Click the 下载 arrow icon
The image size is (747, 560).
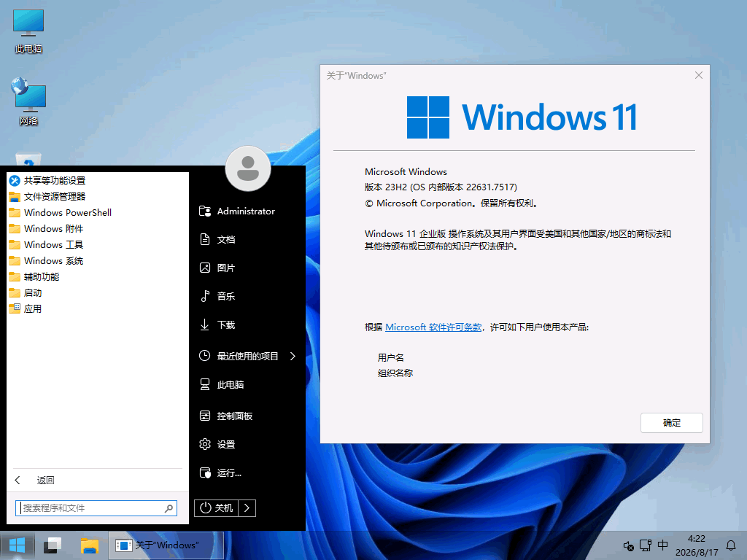coord(205,324)
